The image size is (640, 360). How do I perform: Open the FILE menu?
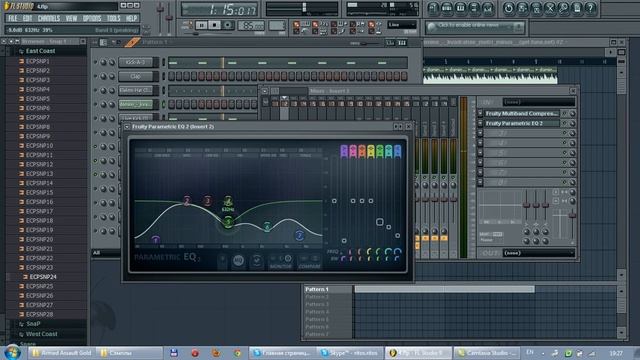(x=13, y=18)
